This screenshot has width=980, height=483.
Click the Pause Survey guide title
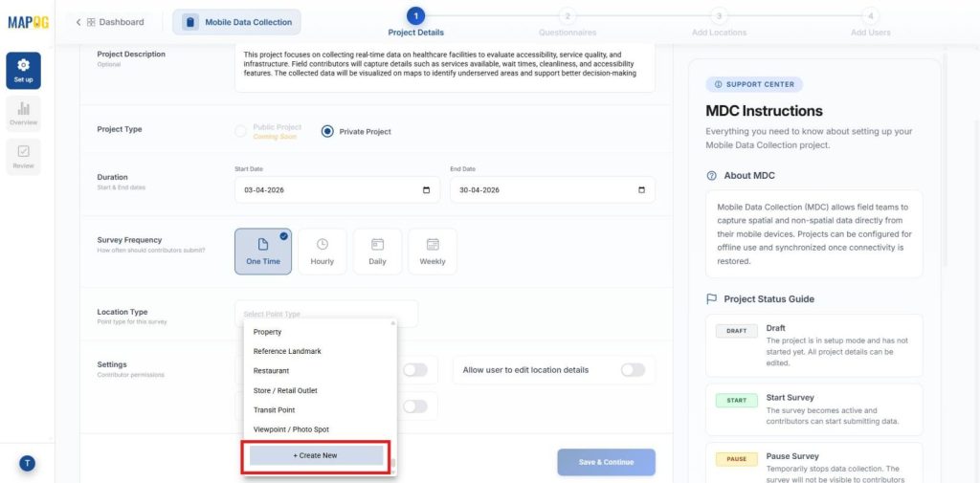click(x=791, y=456)
